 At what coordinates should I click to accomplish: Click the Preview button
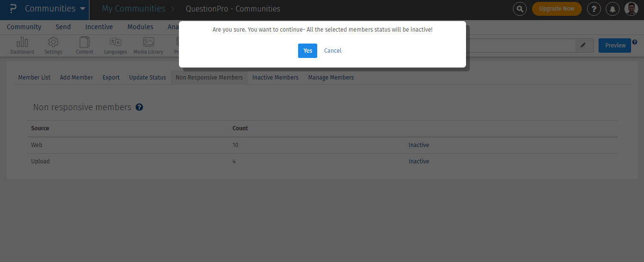coord(615,46)
